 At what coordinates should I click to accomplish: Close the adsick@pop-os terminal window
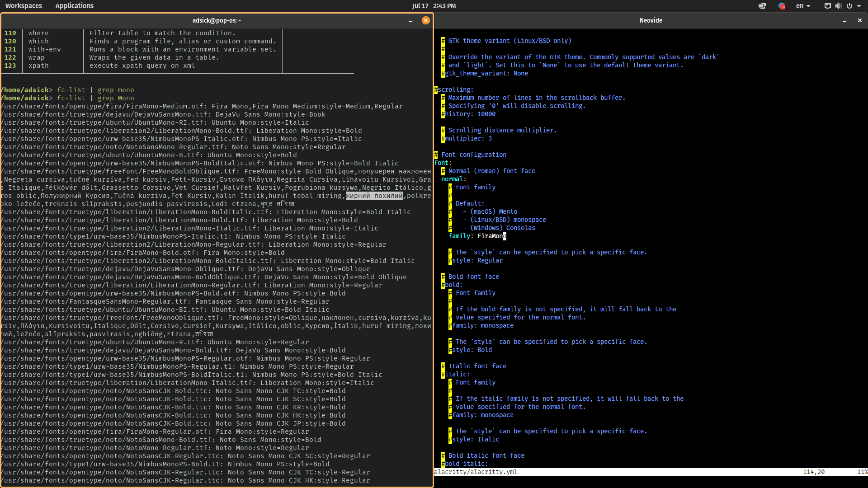click(x=425, y=20)
